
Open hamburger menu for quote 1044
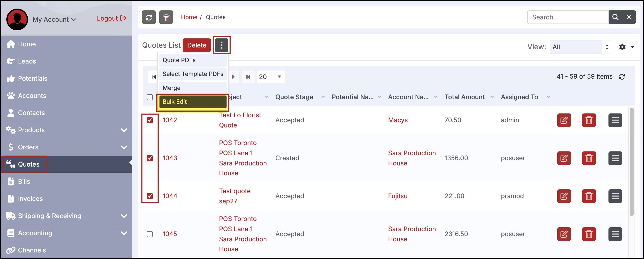pyautogui.click(x=615, y=196)
